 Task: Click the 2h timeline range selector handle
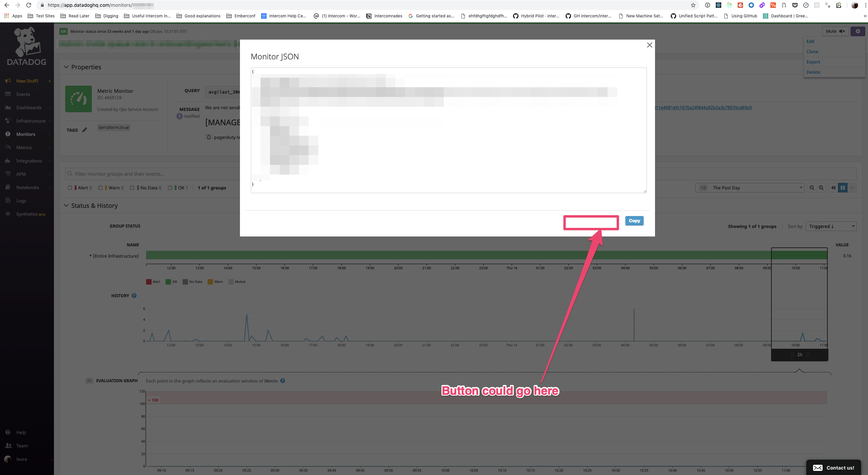pyautogui.click(x=799, y=355)
